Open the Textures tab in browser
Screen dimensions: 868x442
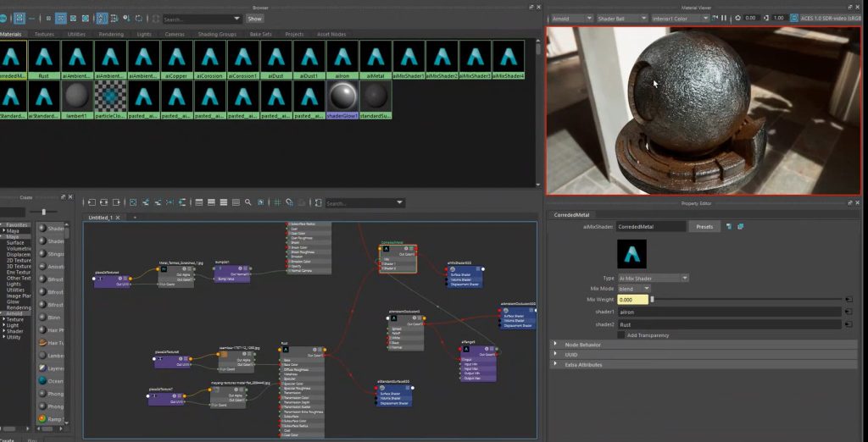coord(44,34)
